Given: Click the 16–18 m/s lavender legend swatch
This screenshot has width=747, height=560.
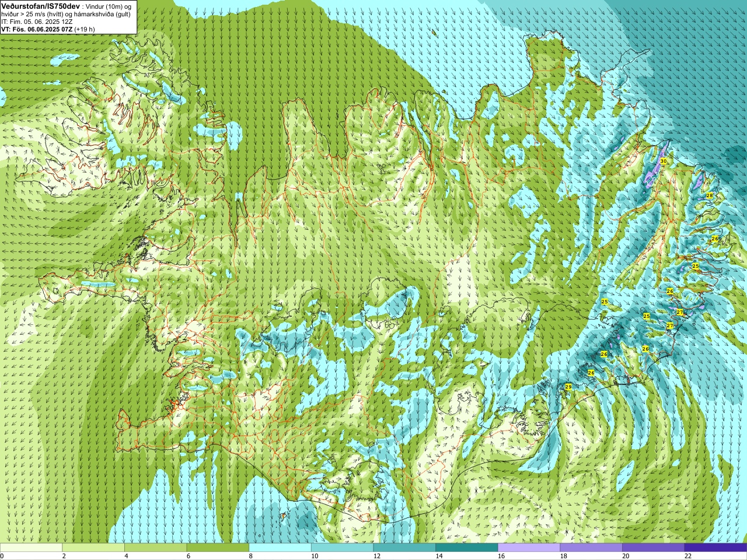Looking at the screenshot, I should tap(529, 548).
